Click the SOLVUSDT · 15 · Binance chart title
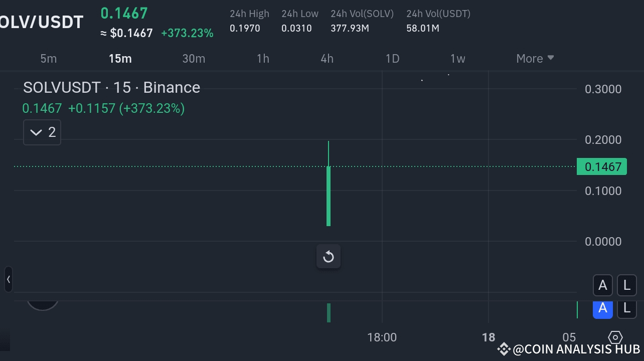 111,87
